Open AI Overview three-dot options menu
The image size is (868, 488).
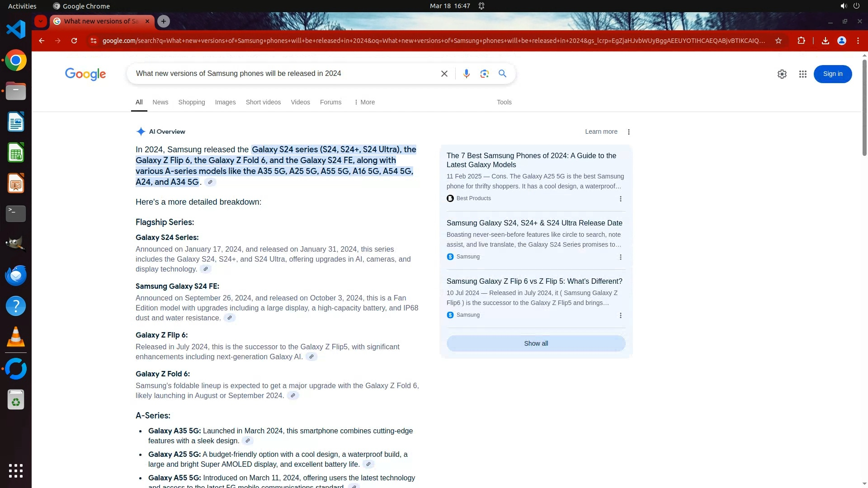[628, 132]
